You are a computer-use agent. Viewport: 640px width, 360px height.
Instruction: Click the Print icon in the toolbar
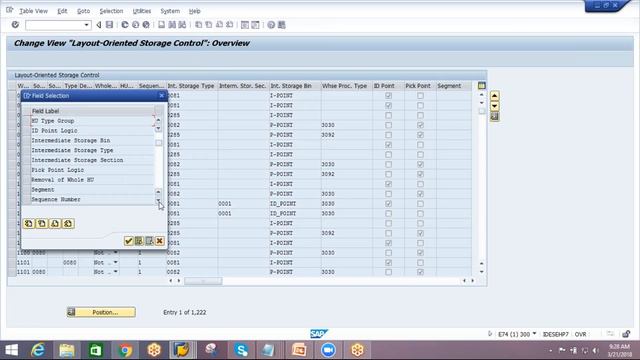pyautogui.click(x=162, y=25)
